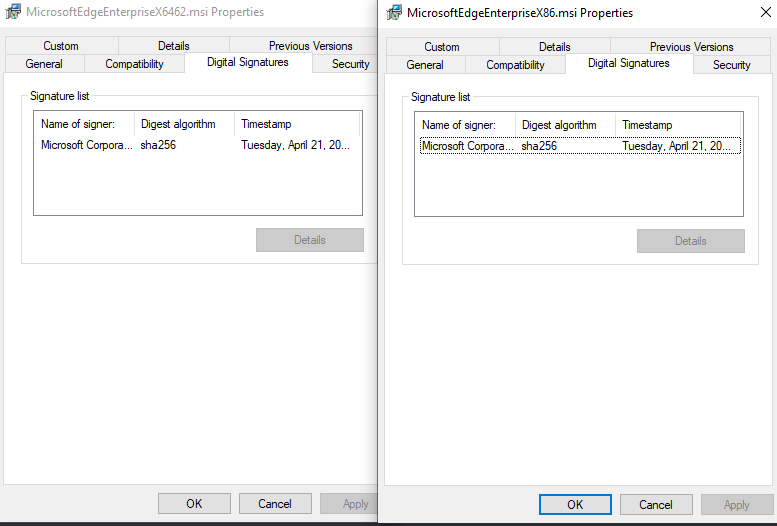Open Previous Versions tab in X6462 window
The image size is (777, 526).
click(x=303, y=46)
